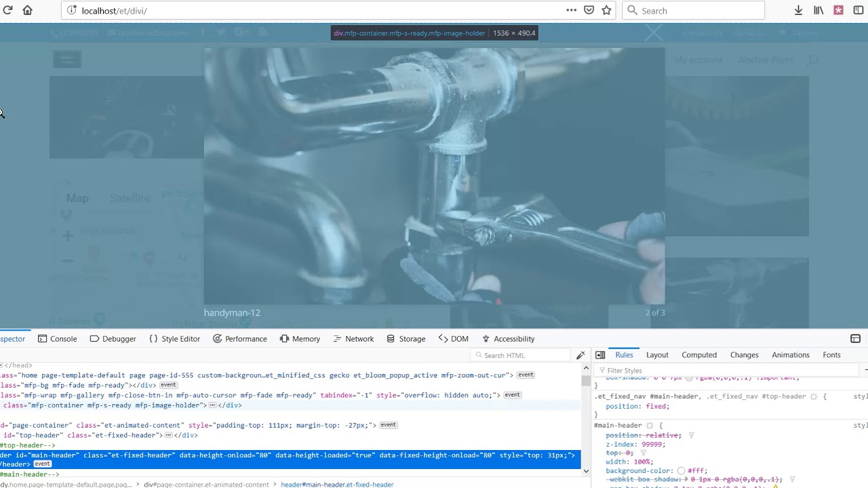Image resolution: width=868 pixels, height=488 pixels.
Task: Switch to the Animations tab
Action: pos(791,355)
